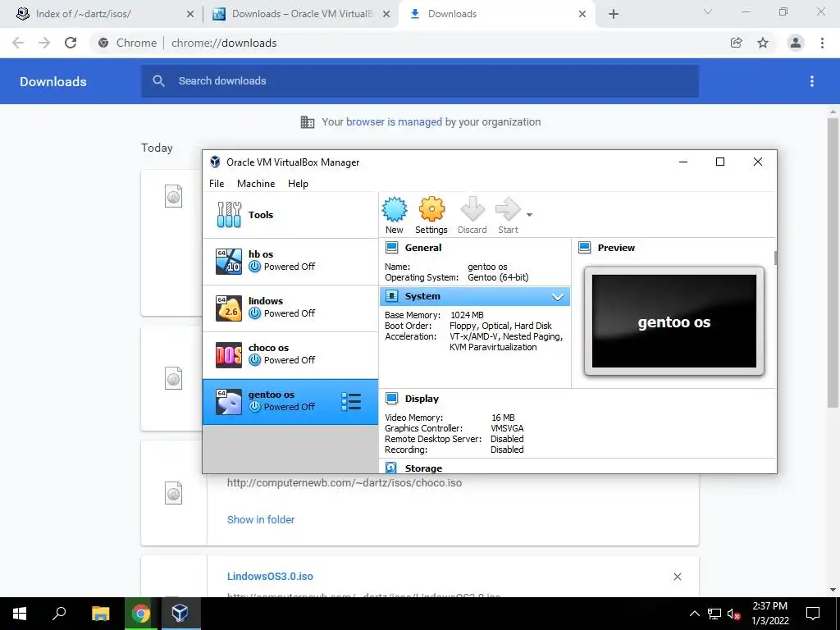Click the Display section header icon
The width and height of the screenshot is (840, 630).
pyautogui.click(x=391, y=398)
